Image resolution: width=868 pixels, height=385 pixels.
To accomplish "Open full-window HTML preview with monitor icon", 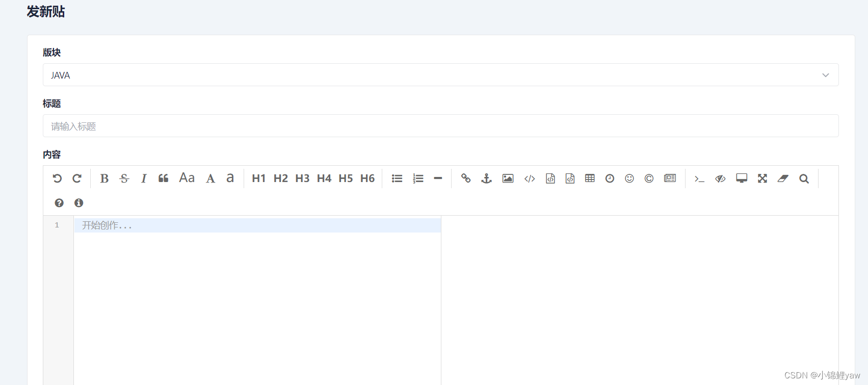I will (x=742, y=178).
